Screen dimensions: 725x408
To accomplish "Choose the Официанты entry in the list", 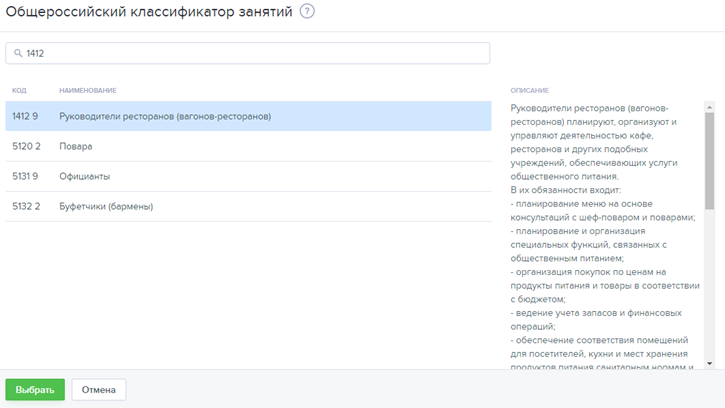I will 85,176.
